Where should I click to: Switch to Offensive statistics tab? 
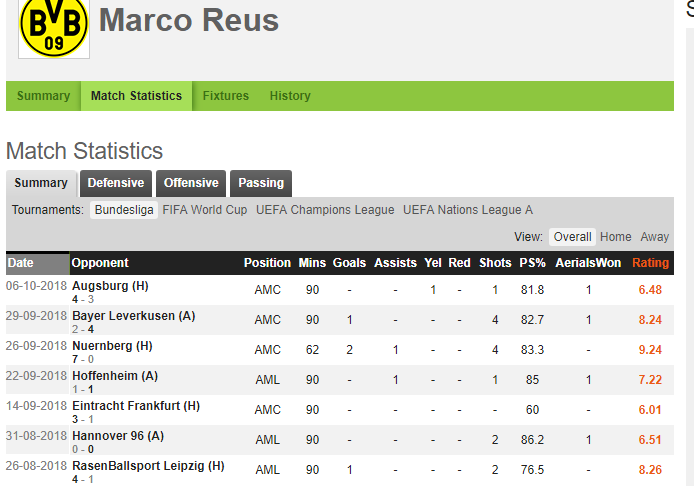tap(191, 183)
